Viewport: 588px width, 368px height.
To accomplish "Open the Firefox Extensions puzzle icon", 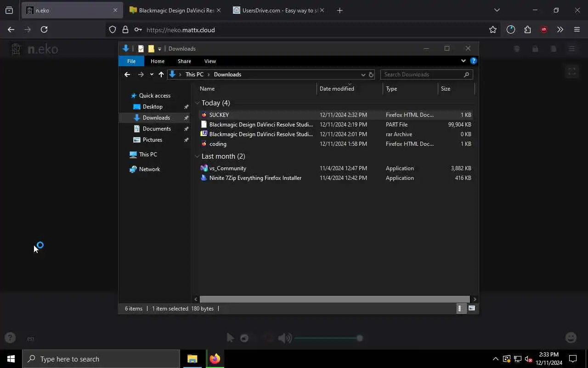I will (x=527, y=29).
